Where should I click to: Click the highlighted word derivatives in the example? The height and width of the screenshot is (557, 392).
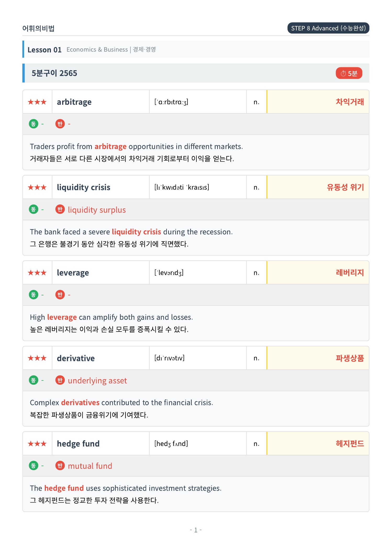point(80,402)
